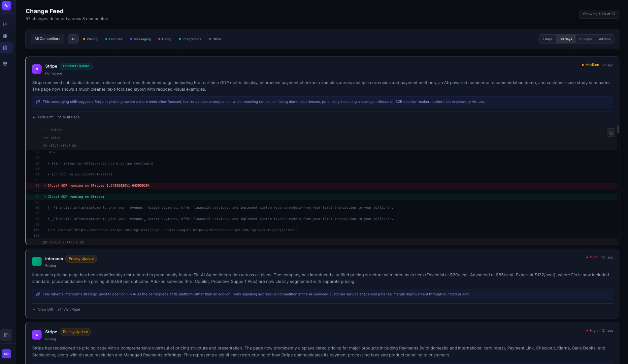Click High severity on Stripe pricing card
628x364 pixels.
point(592,330)
